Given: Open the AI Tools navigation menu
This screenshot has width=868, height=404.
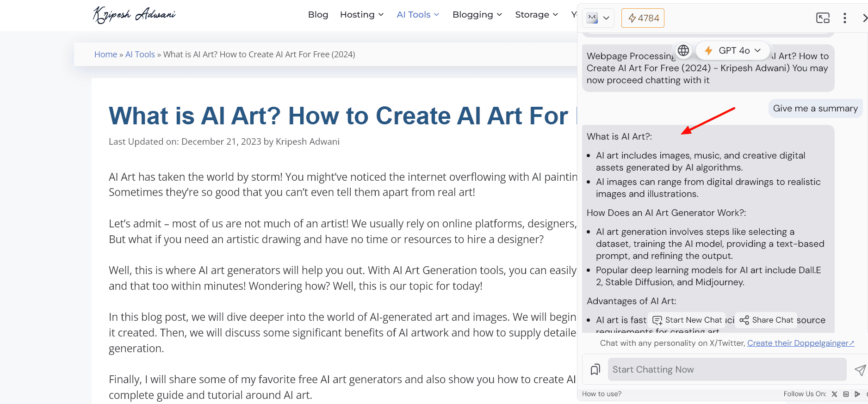Looking at the screenshot, I should (x=417, y=15).
